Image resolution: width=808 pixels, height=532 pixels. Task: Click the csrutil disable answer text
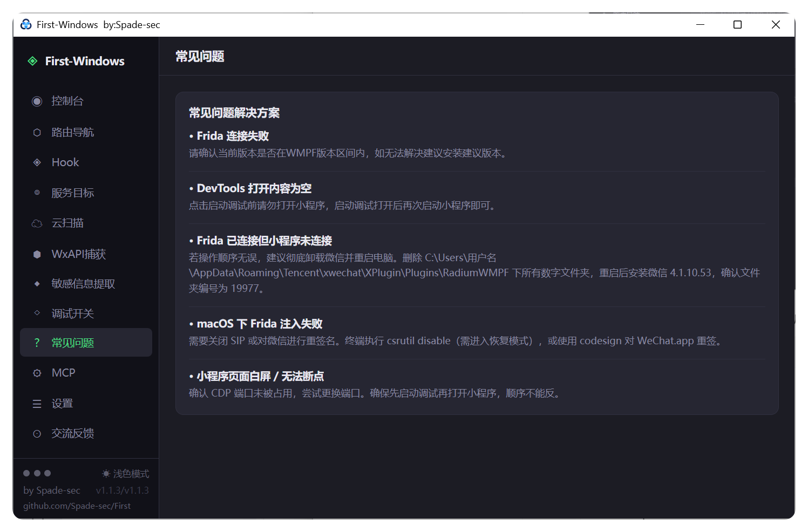(456, 341)
